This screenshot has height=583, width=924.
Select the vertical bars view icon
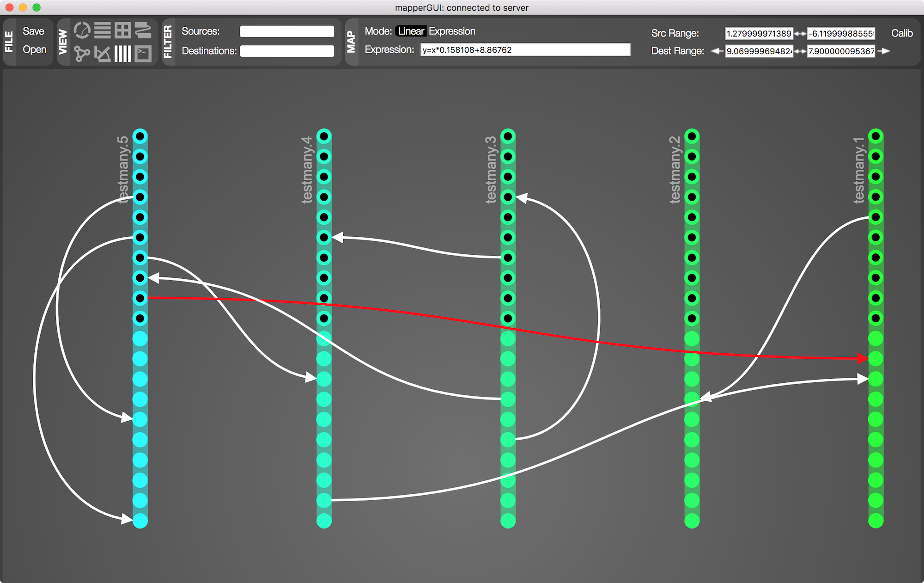click(x=123, y=54)
